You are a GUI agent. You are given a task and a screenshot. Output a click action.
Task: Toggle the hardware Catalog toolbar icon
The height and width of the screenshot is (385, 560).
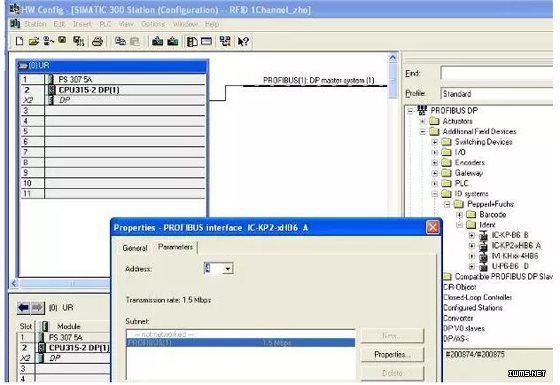coord(192,42)
